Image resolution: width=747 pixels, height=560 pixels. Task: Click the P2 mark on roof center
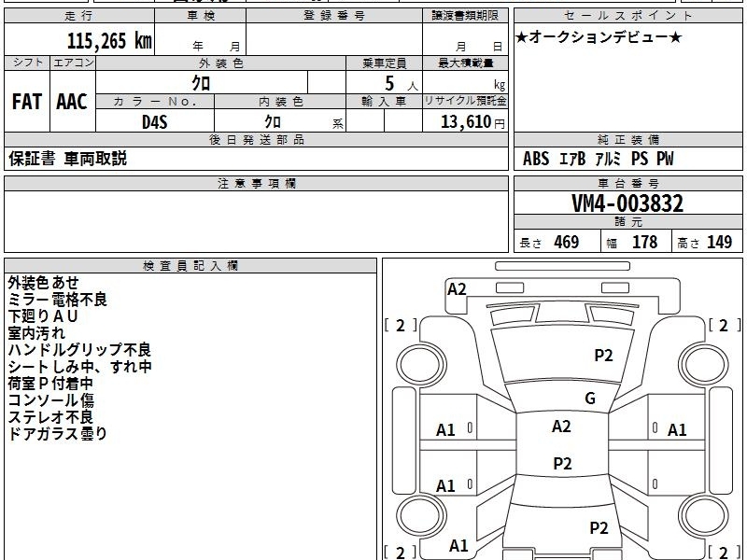pyautogui.click(x=562, y=463)
